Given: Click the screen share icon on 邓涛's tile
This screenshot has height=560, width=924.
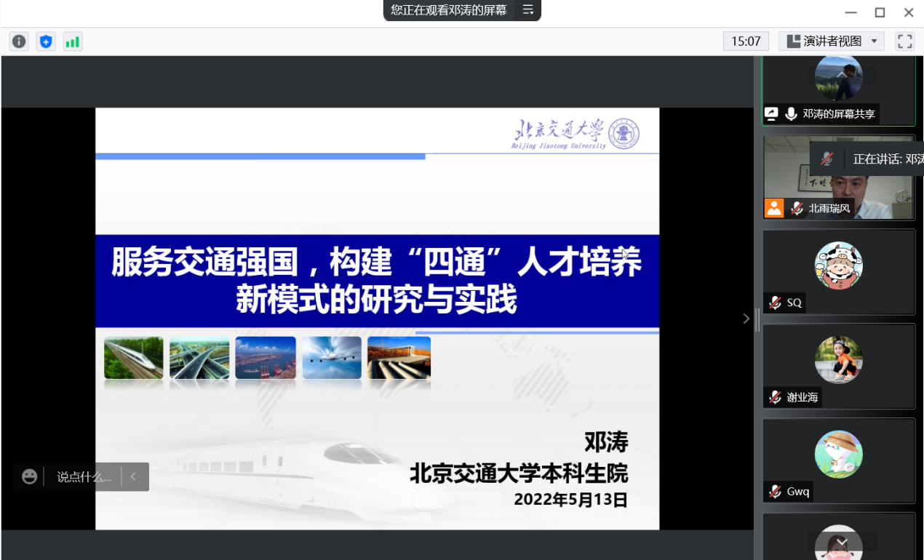Looking at the screenshot, I should click(771, 114).
